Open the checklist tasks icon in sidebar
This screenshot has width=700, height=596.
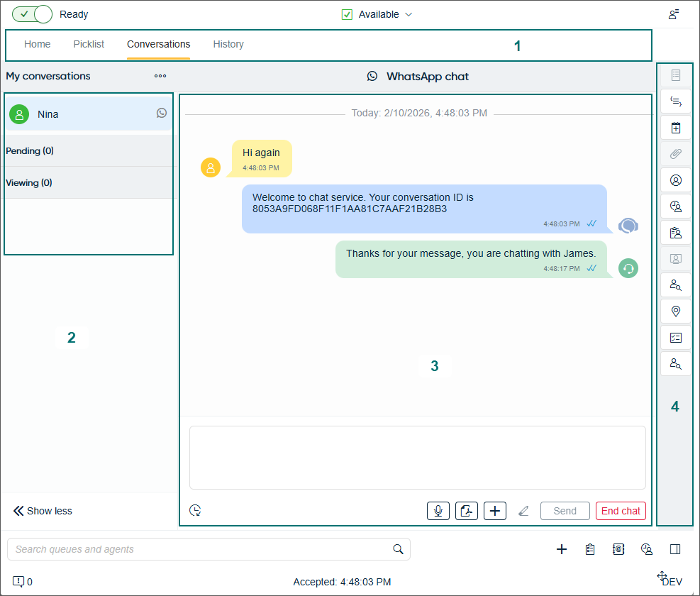click(x=676, y=338)
